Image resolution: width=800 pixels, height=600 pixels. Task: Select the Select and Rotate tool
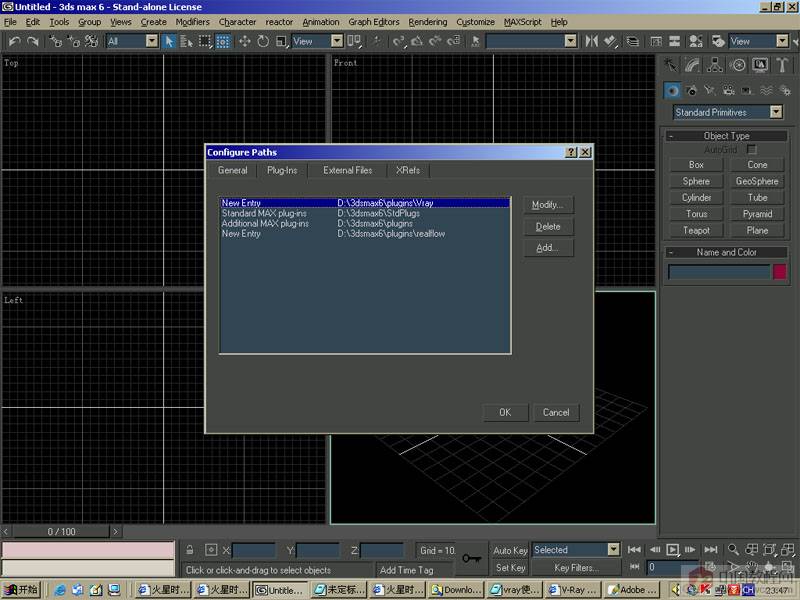[263, 41]
